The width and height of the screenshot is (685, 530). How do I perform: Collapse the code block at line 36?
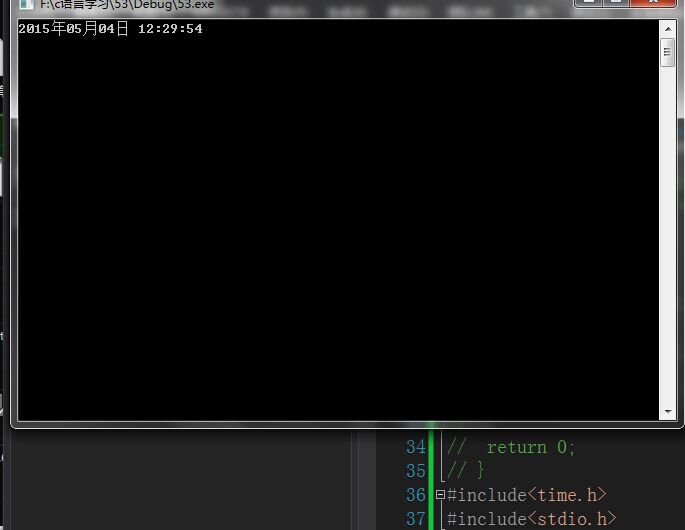[x=440, y=495]
